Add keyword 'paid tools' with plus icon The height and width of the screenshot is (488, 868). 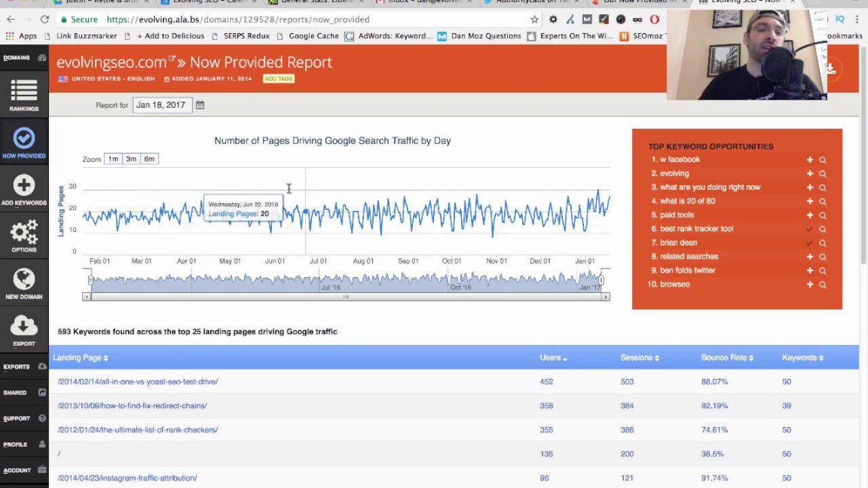tap(810, 216)
